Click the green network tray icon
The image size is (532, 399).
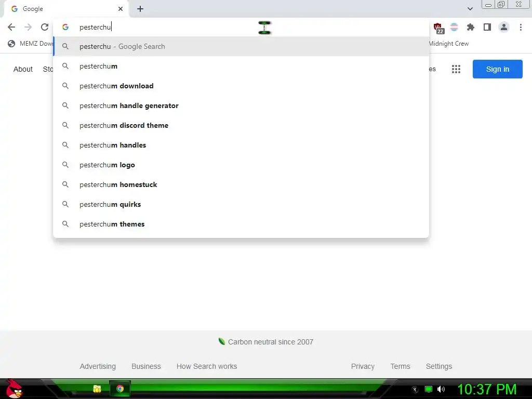coord(429,389)
